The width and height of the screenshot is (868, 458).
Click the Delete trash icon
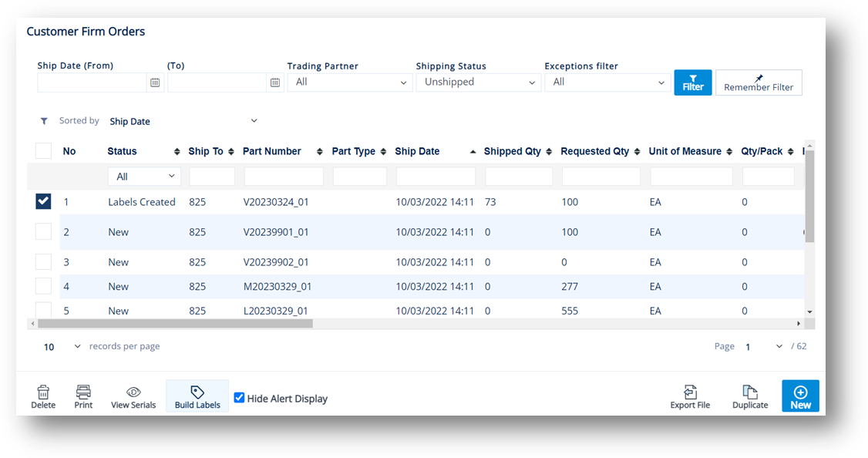point(43,392)
